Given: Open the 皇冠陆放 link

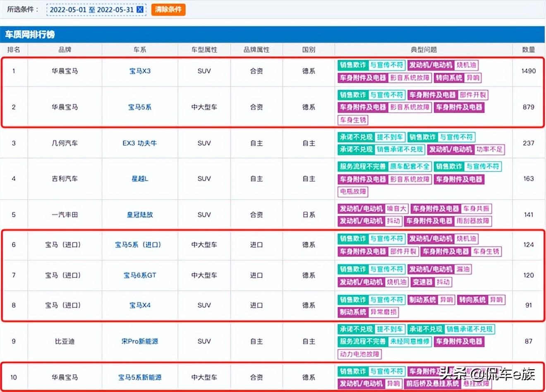Looking at the screenshot, I should [140, 215].
